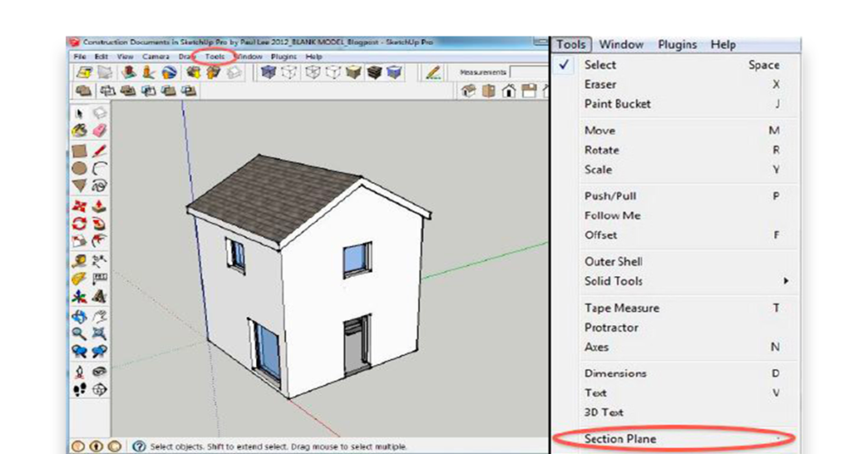Screen dimensions: 868x454
Task: Choose the Make Component tool icon
Action: 100,113
